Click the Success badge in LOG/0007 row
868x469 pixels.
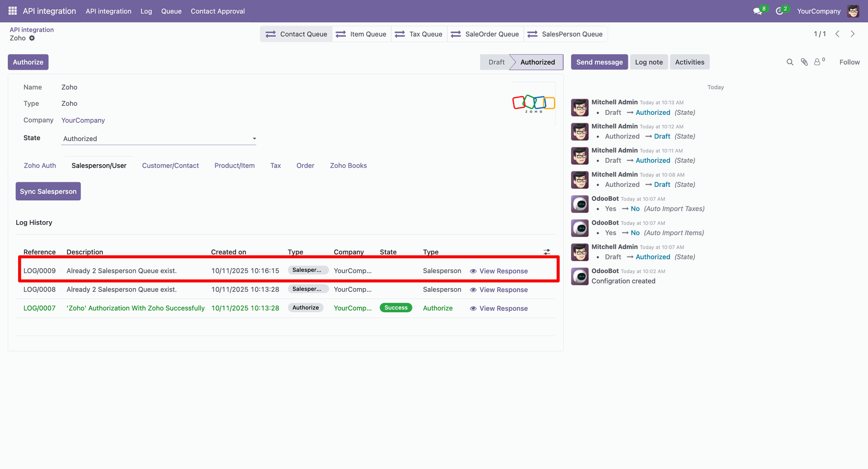point(396,308)
